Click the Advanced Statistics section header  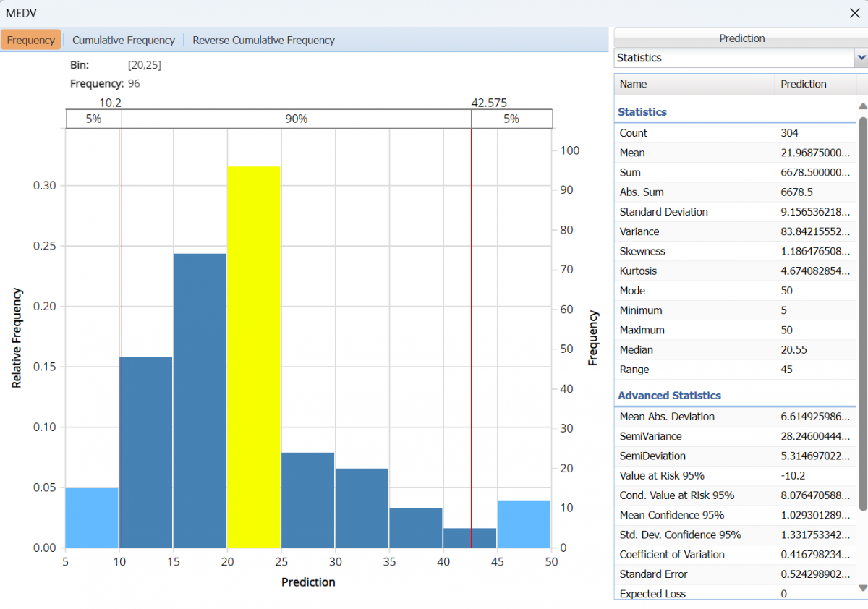pos(669,396)
